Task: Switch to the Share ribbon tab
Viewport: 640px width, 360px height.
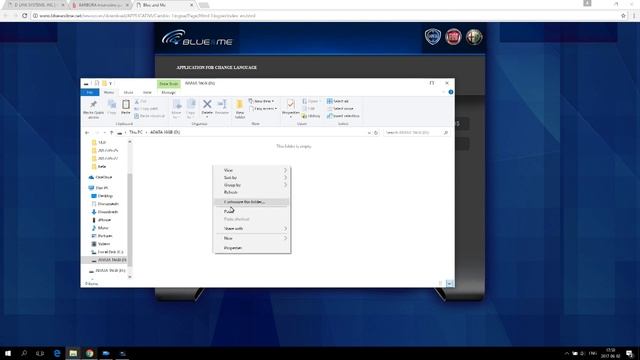Action: click(x=128, y=93)
